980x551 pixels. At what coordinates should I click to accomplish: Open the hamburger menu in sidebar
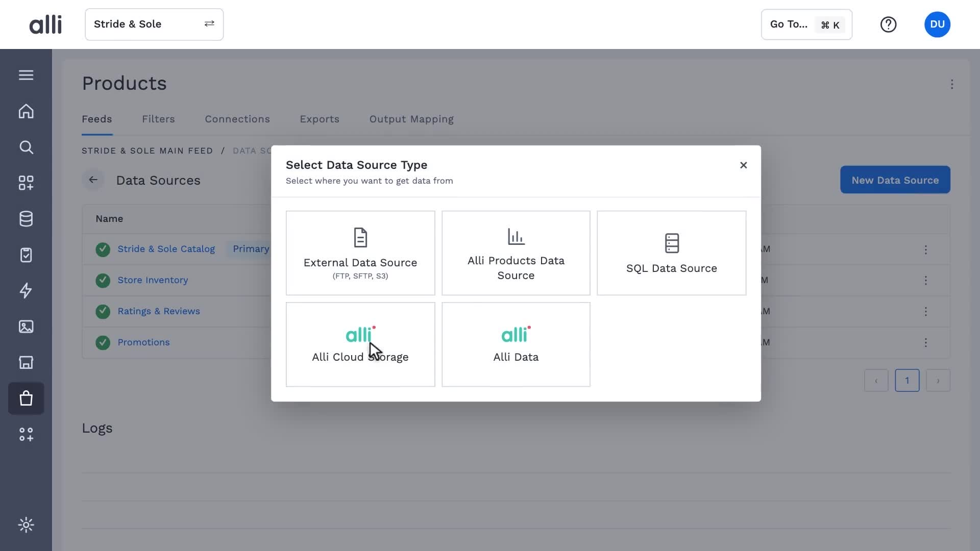pos(26,75)
